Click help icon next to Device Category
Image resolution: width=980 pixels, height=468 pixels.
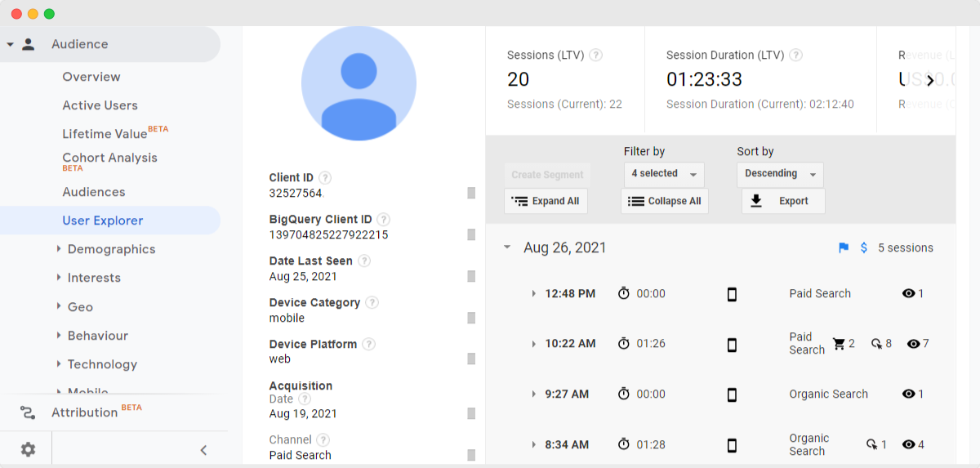pyautogui.click(x=372, y=302)
